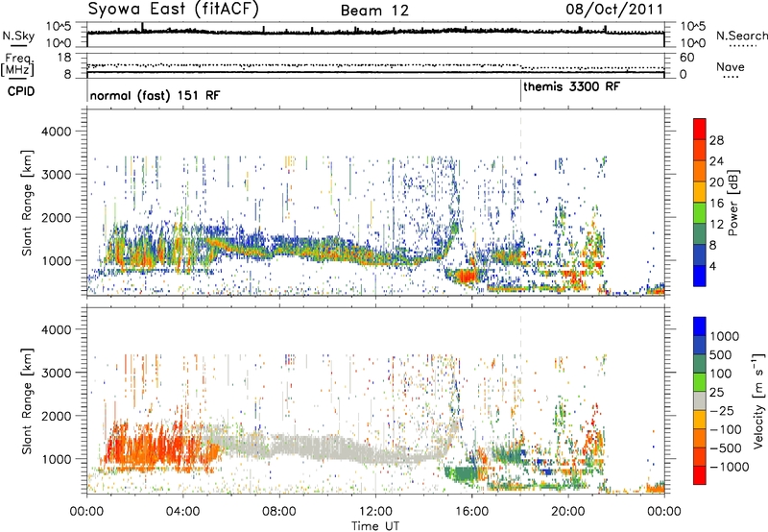
Task: Click the 'N.Sky' legend label
Action: 18,36
